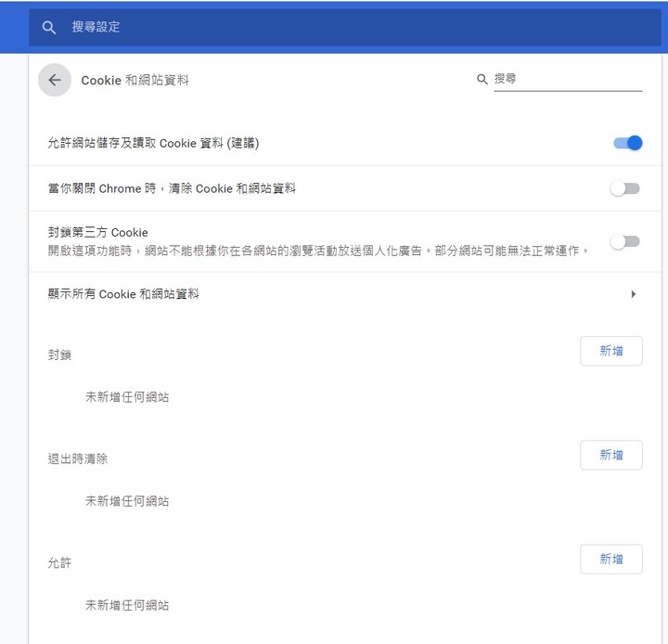This screenshot has height=644, width=668.
Task: Click 未新增任何網站 text under 允許
Action: (x=127, y=605)
